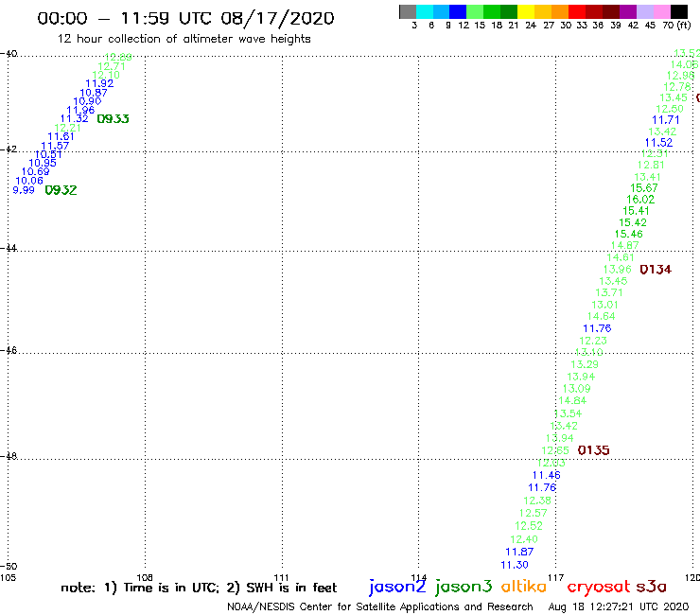This screenshot has height=615, width=700.
Task: Click the 12.40 wave height value
Action: [524, 539]
